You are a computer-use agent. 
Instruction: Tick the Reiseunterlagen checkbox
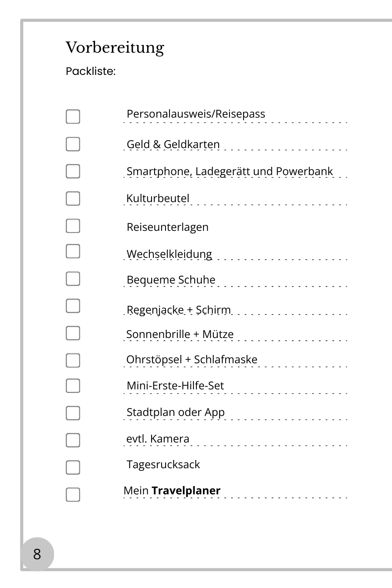point(73,226)
